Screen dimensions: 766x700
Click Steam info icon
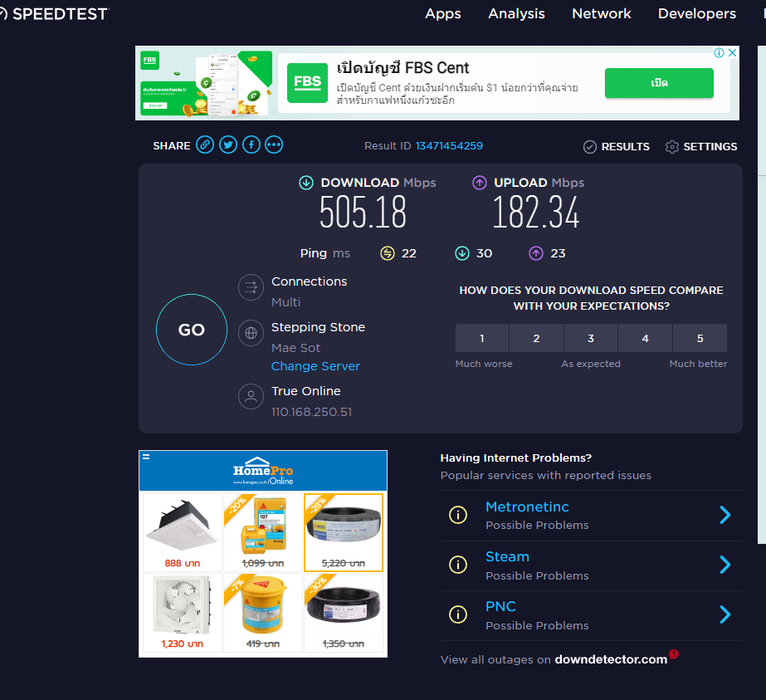click(x=458, y=565)
